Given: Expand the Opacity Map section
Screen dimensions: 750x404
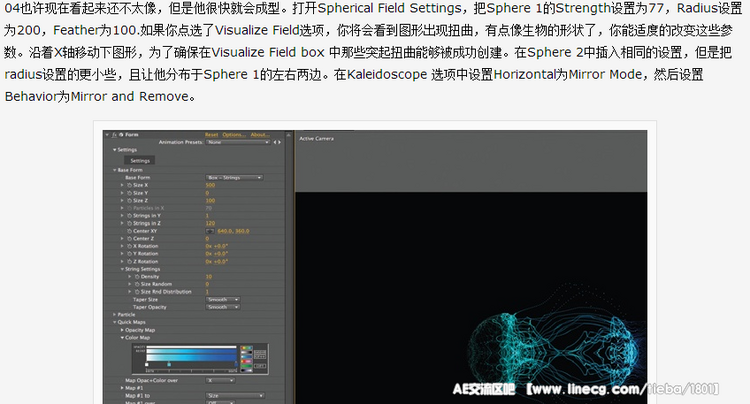Looking at the screenshot, I should (122, 330).
